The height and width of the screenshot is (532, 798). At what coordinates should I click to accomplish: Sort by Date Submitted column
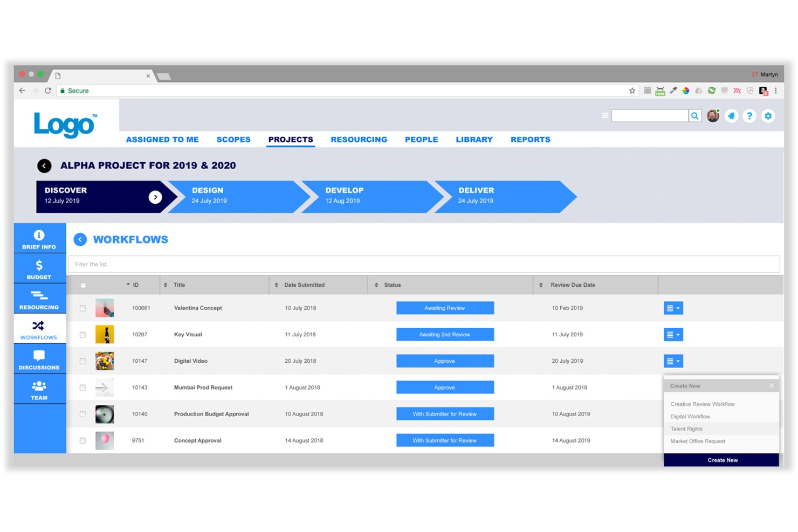point(300,285)
